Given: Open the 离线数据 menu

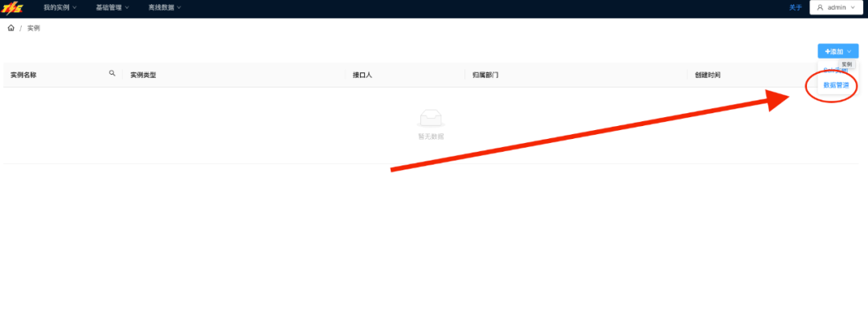Looking at the screenshot, I should (x=165, y=8).
